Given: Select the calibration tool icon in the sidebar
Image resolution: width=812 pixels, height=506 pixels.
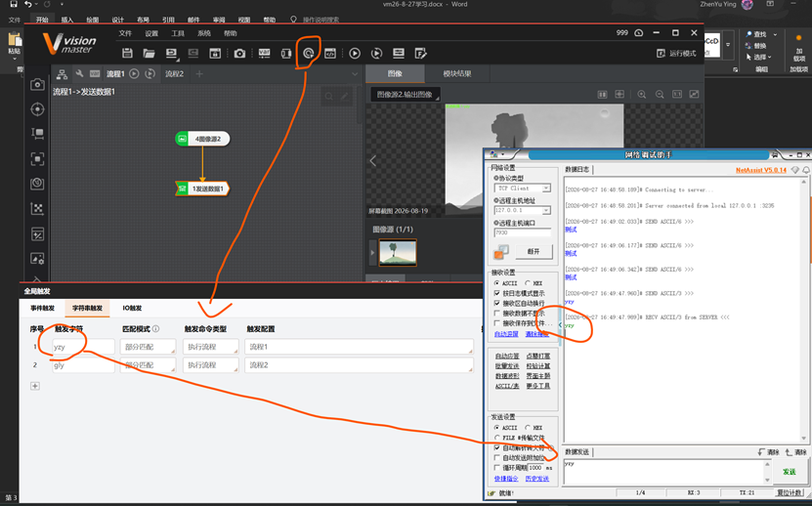Looking at the screenshot, I should (x=37, y=208).
